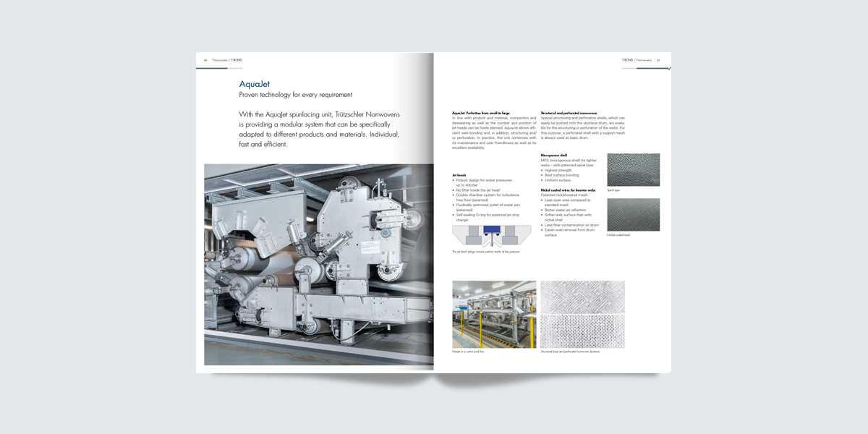The width and height of the screenshot is (868, 434).
Task: Click the jet head cross-section diagram
Action: pyautogui.click(x=491, y=237)
